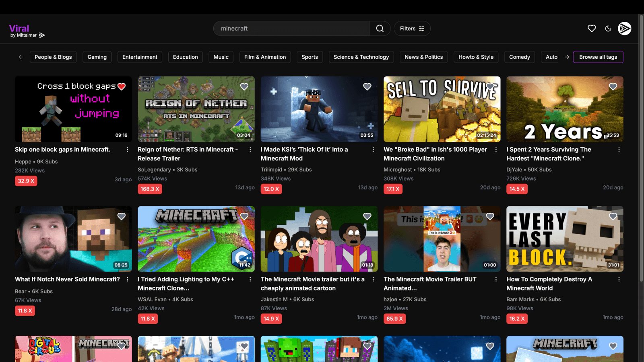Image resolution: width=644 pixels, height=362 pixels.
Task: Open options menu for Movie Trailer BUT Animated
Action: 496,279
